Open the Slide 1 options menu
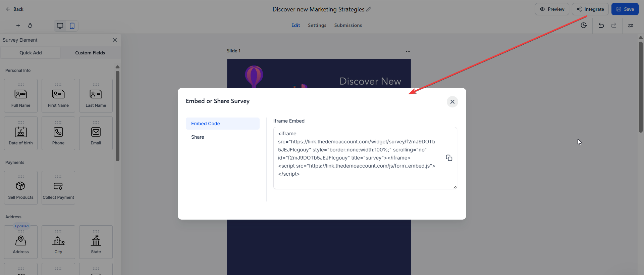This screenshot has width=644, height=275. [408, 51]
